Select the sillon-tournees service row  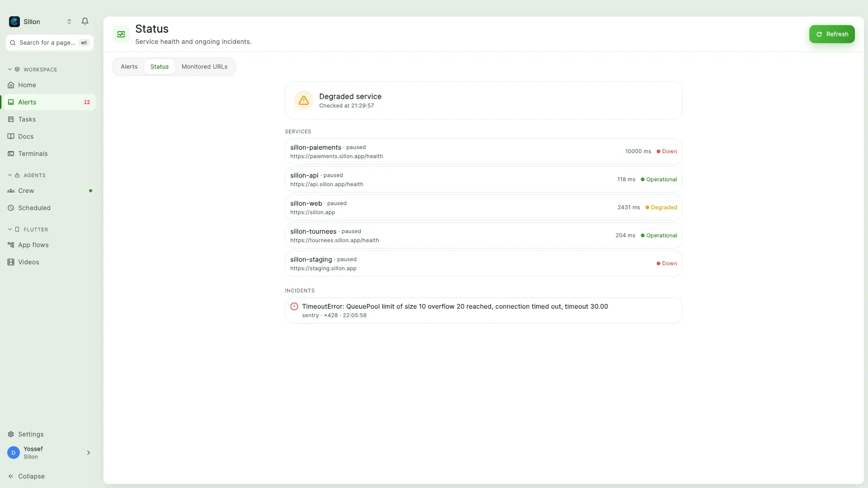click(x=483, y=235)
